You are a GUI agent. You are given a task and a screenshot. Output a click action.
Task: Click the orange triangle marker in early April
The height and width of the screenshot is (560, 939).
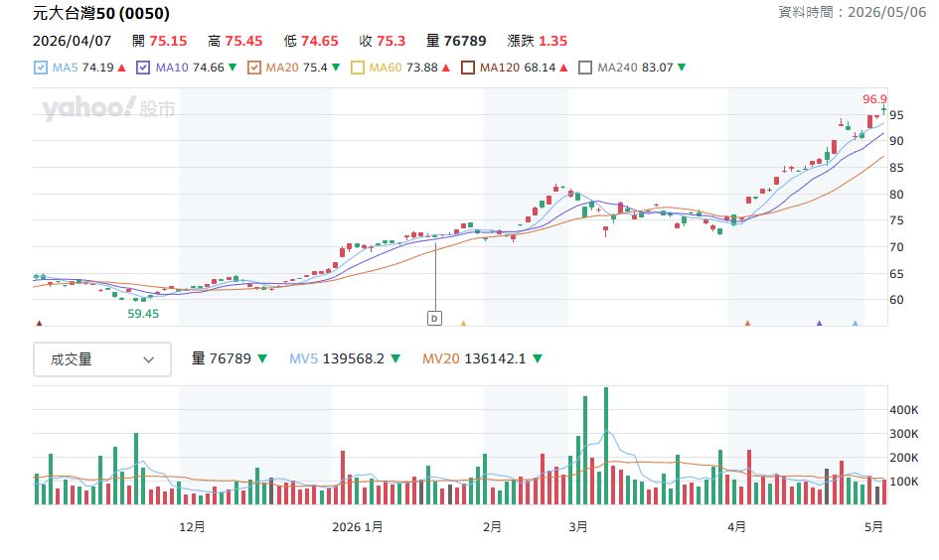point(747,323)
